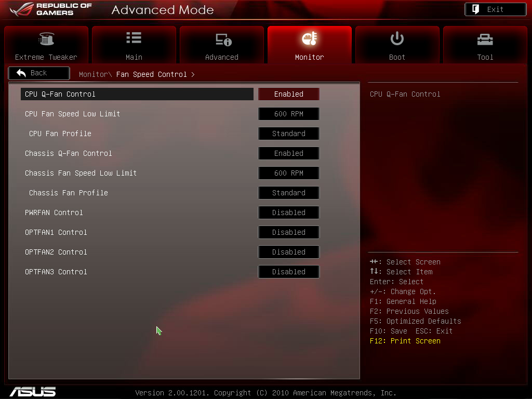Screen dimensions: 532x399
Task: Click Monitor in the breadcrumb path
Action: click(x=93, y=74)
